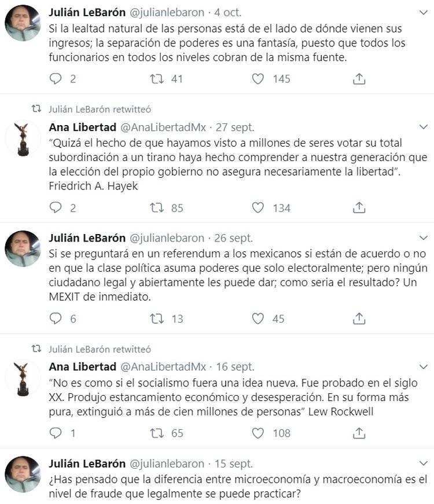Retweet the Lew Rockwell socialism tweet

157,433
